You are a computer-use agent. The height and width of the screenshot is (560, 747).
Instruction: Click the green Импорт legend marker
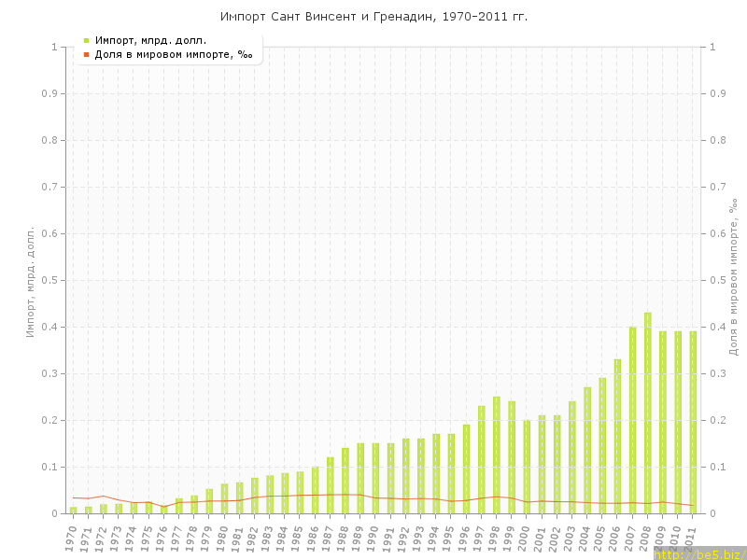(86, 40)
